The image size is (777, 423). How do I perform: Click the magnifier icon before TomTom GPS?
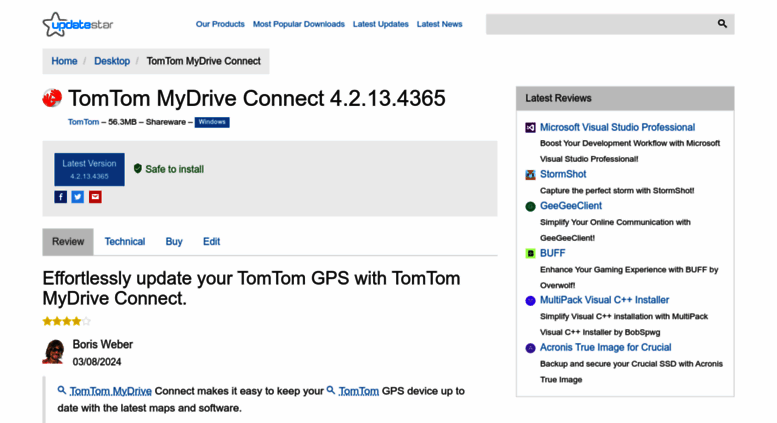[331, 390]
